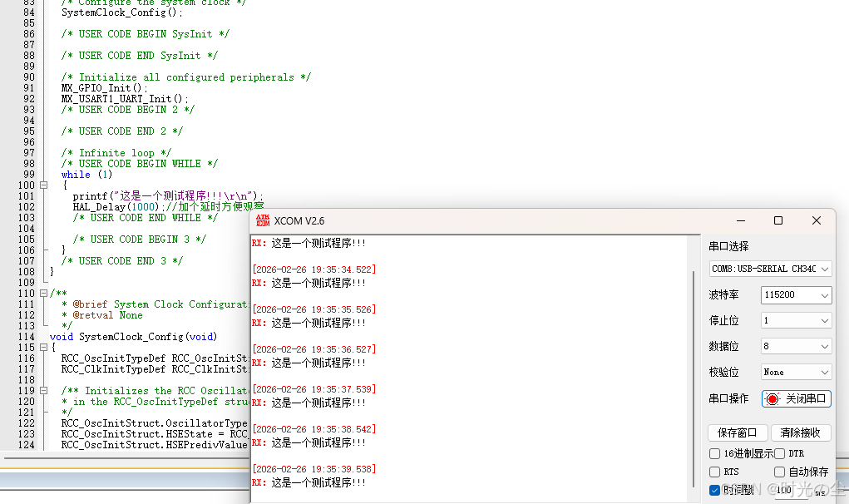Click the printf statement on line 101
Screen dimensions: 849x504
tap(168, 196)
